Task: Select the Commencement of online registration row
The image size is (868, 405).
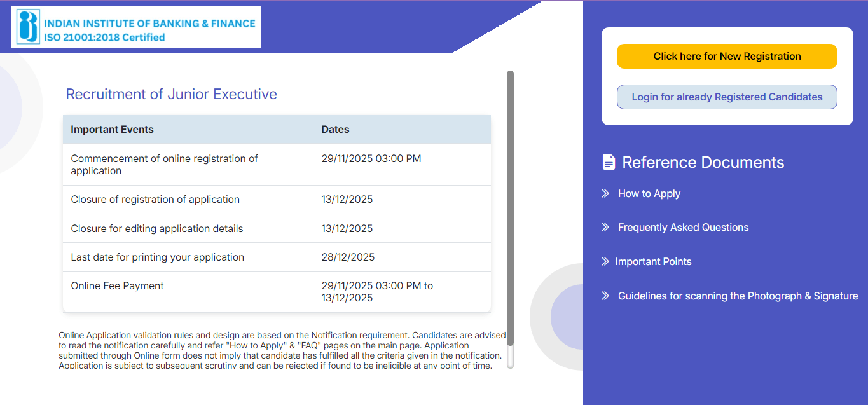Action: 163,164
